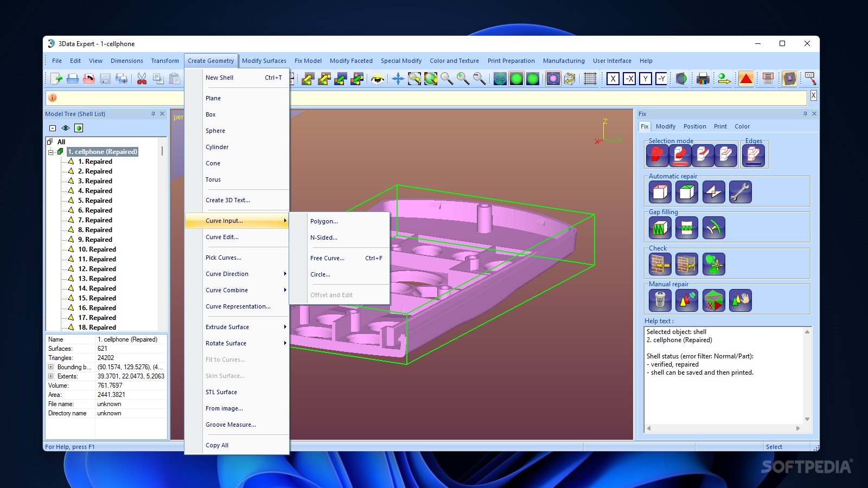
Task: Switch to the Modify tab
Action: tap(665, 126)
